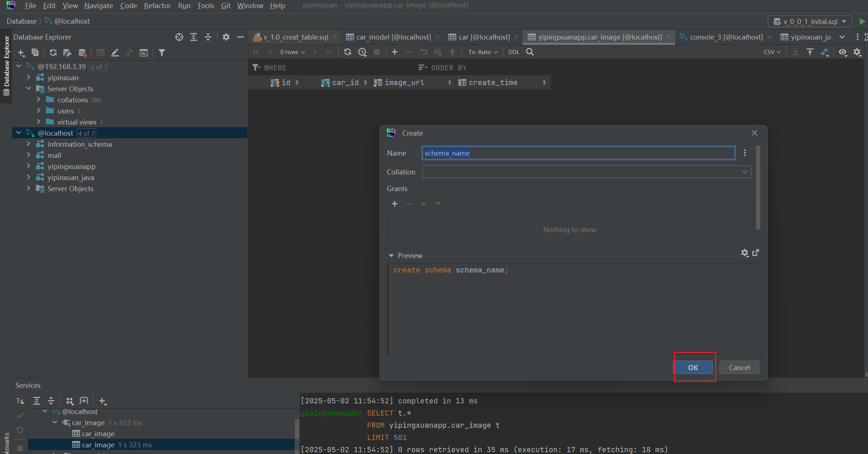
Task: Expand the yipingxuanapp schema node
Action: pos(28,166)
